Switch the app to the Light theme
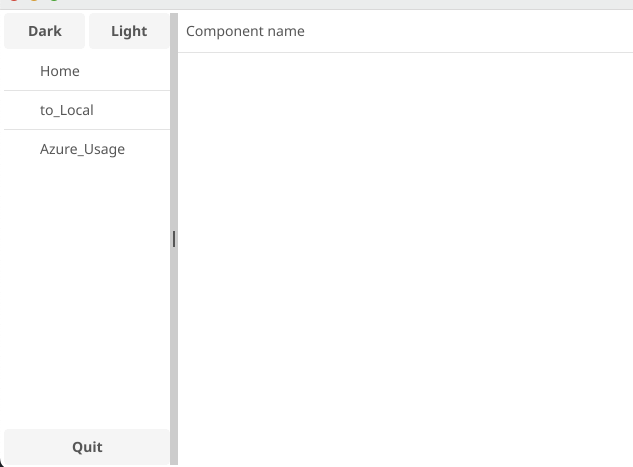Screen dimensions: 633x467 pos(129,31)
